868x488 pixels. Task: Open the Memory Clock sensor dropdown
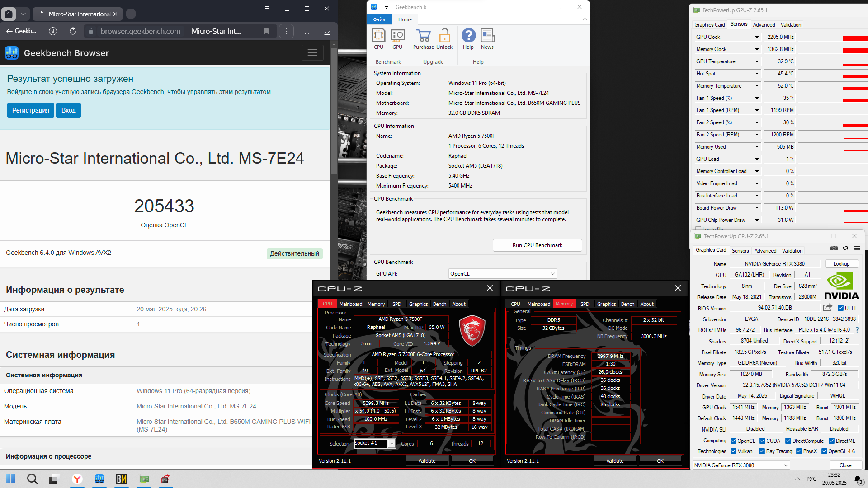[756, 49]
